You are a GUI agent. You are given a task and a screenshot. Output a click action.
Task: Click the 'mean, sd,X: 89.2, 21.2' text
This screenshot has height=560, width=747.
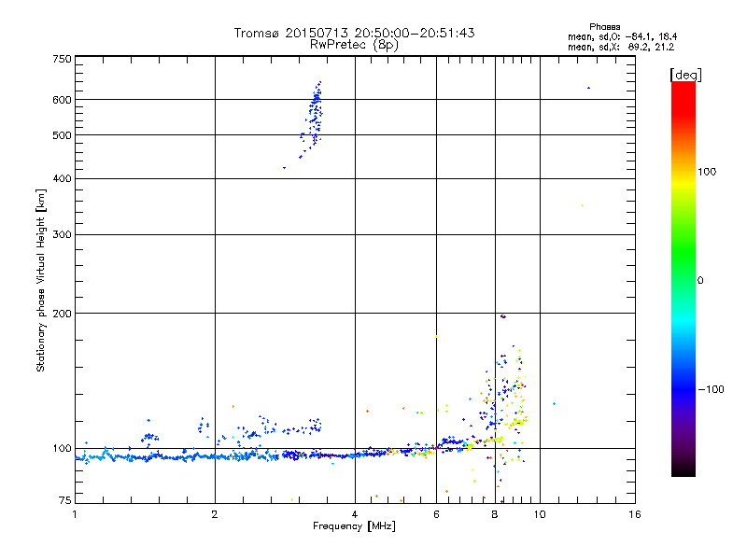tap(621, 47)
